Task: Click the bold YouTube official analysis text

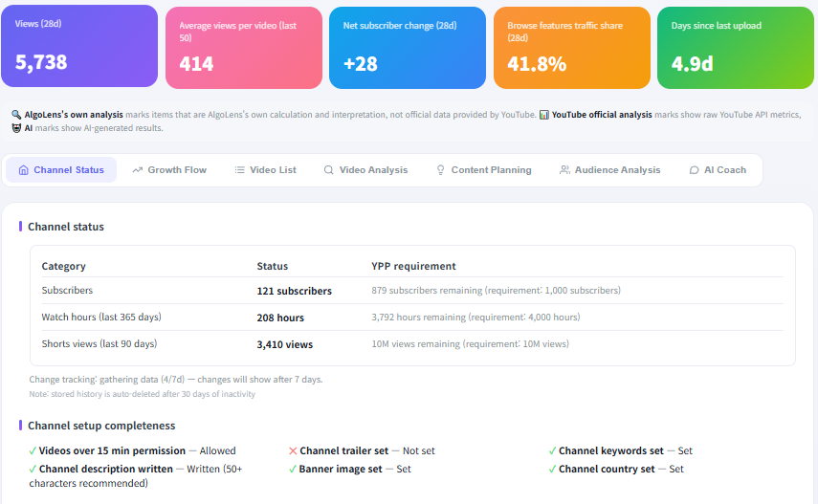Action: pos(602,115)
